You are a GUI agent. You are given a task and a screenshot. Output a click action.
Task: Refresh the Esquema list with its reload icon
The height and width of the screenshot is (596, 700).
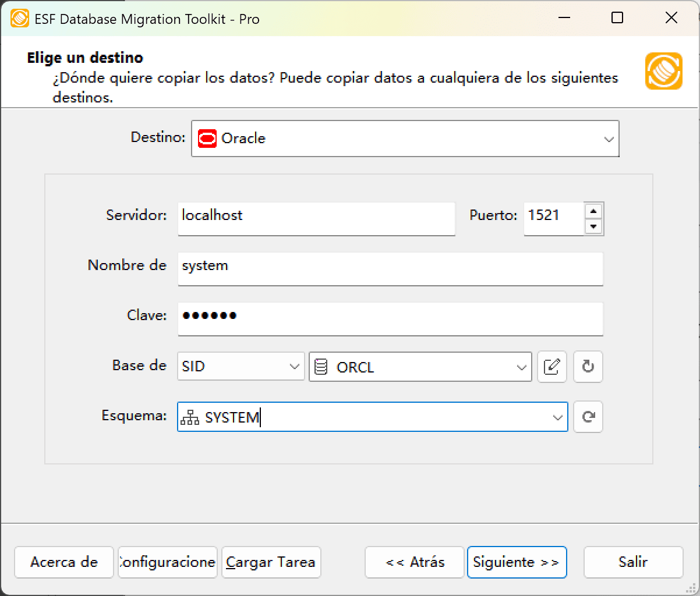coord(588,417)
